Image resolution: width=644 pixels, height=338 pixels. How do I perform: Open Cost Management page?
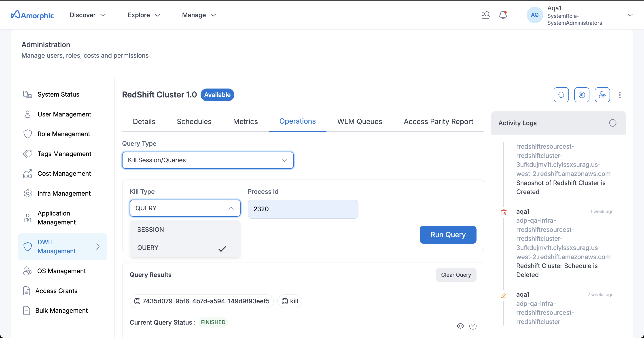coord(64,173)
